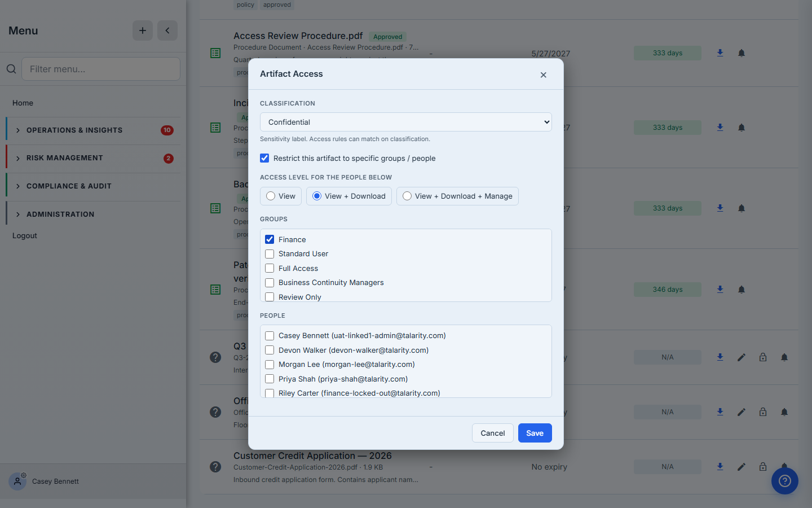This screenshot has width=812, height=508.
Task: Download the Office row artifact
Action: pos(720,412)
